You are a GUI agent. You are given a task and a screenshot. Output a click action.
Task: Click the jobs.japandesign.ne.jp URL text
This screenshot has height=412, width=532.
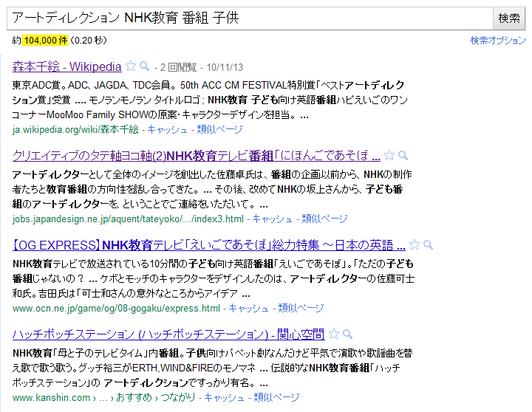click(x=128, y=219)
